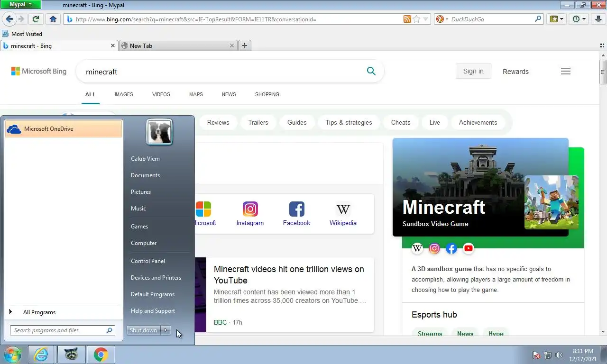Bookmark this page with the star icon
The width and height of the screenshot is (607, 364).
pyautogui.click(x=416, y=19)
